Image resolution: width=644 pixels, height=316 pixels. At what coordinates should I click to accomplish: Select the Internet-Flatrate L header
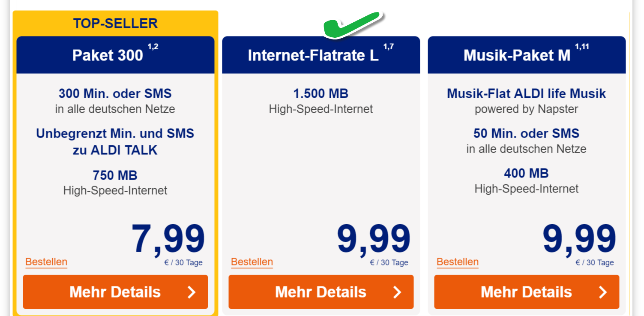point(321,55)
